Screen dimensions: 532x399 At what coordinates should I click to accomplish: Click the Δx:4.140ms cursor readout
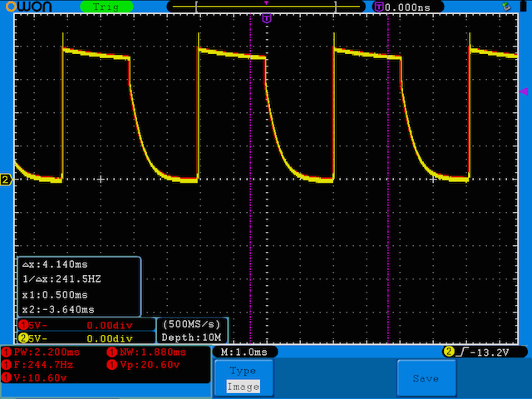tap(55, 264)
